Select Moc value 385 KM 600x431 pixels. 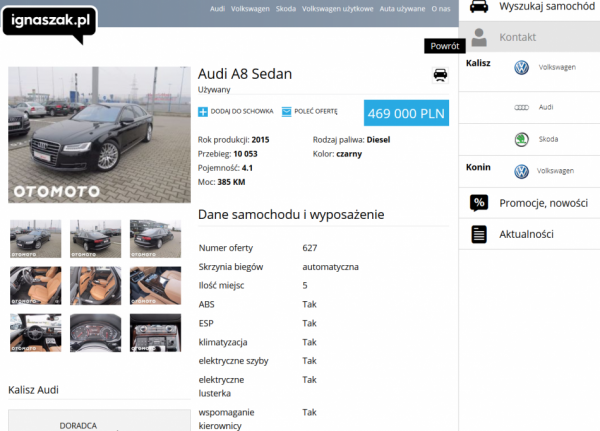pyautogui.click(x=231, y=182)
